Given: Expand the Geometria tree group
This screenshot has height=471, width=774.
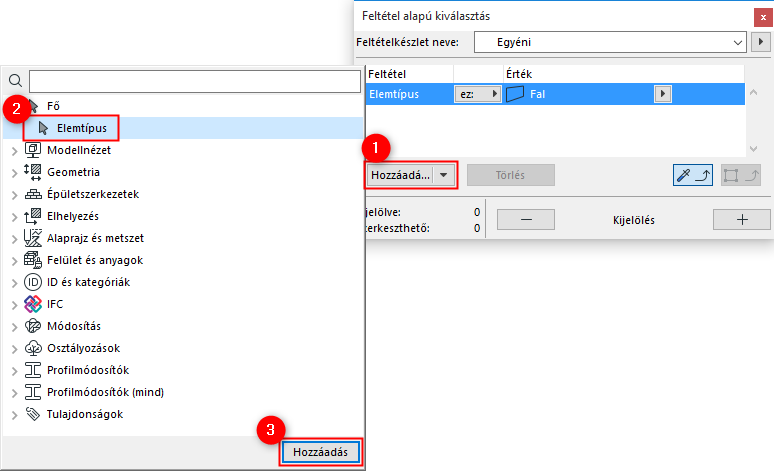Looking at the screenshot, I should click(14, 173).
